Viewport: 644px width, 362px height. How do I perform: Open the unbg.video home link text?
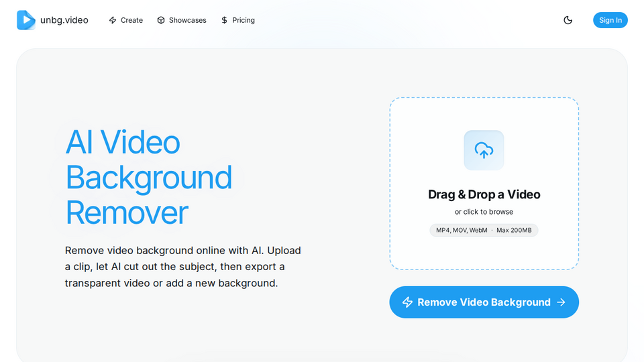(64, 20)
